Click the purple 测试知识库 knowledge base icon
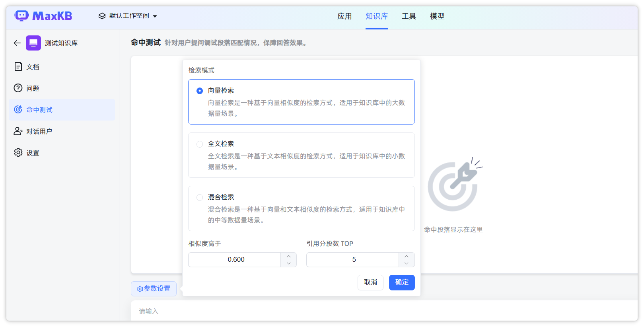 click(x=33, y=43)
